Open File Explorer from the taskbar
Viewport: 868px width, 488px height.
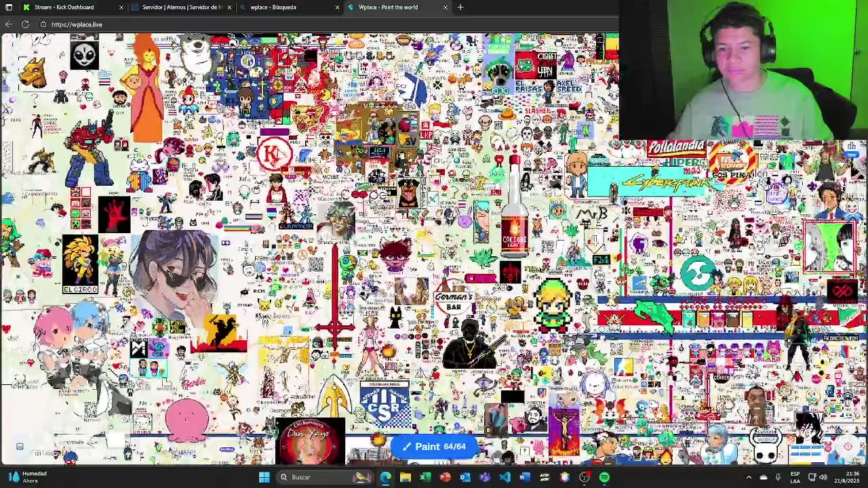pos(405,477)
